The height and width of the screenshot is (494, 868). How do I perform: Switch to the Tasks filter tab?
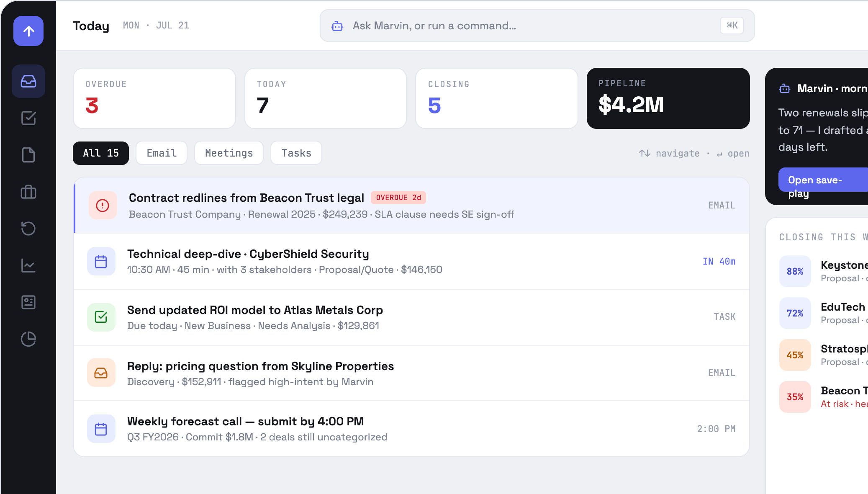click(x=296, y=153)
